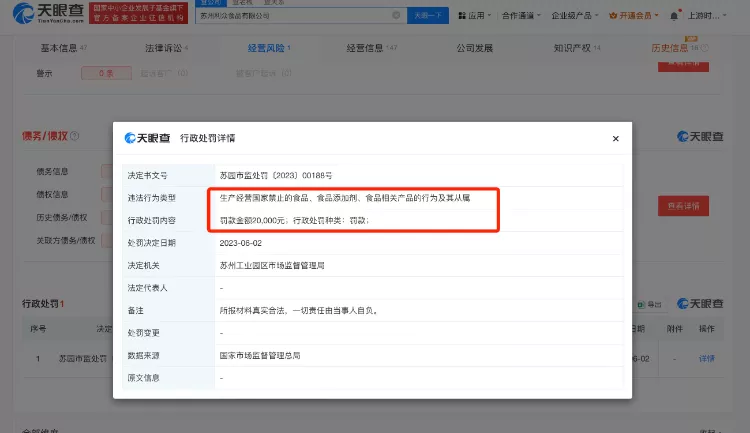
Task: Switch to the 法律诉讼 tab
Action: point(166,48)
